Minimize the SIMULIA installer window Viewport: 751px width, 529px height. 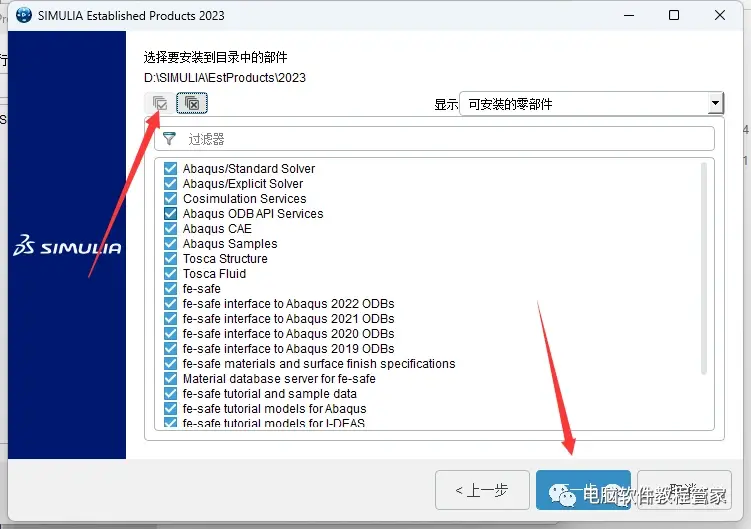[629, 15]
